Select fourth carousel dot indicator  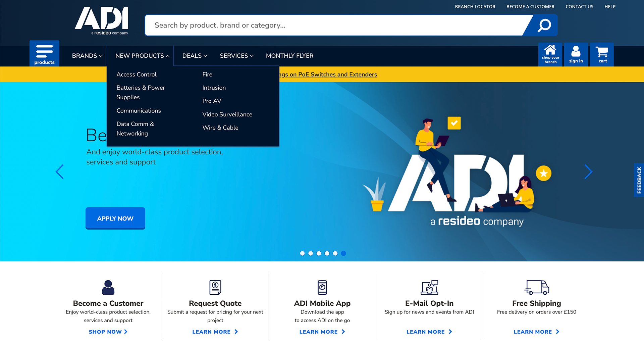coord(327,253)
